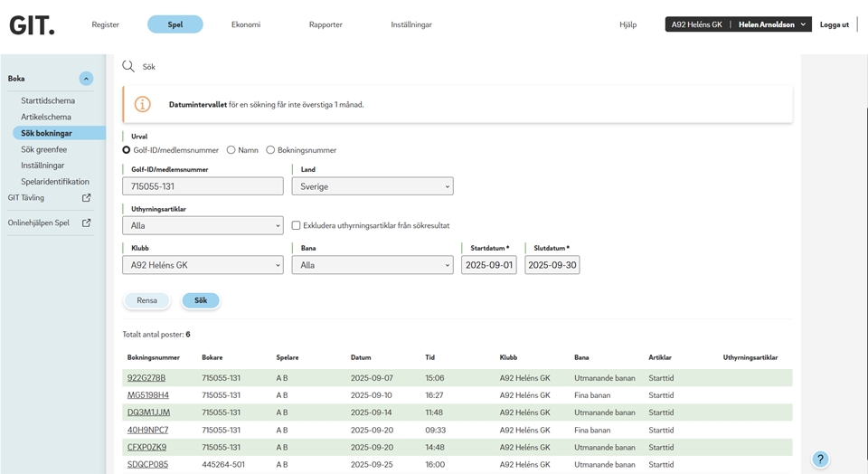Image resolution: width=868 pixels, height=474 pixels.
Task: Expand the Bana dropdown
Action: point(372,265)
